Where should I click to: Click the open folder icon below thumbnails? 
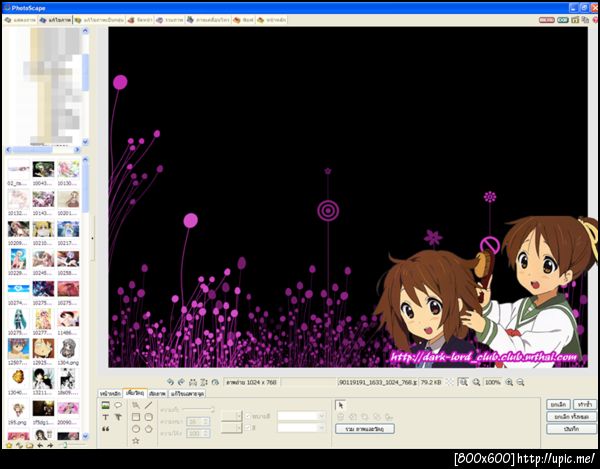29,446
